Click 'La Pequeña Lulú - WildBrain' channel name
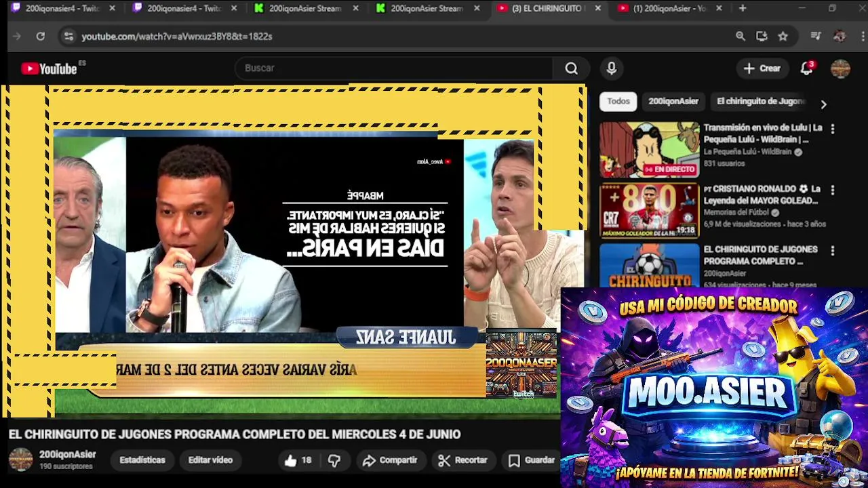The image size is (868, 488). (x=747, y=152)
